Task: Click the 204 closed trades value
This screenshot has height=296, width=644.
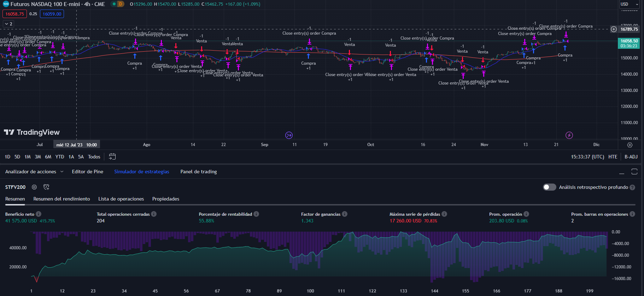Action: point(101,221)
